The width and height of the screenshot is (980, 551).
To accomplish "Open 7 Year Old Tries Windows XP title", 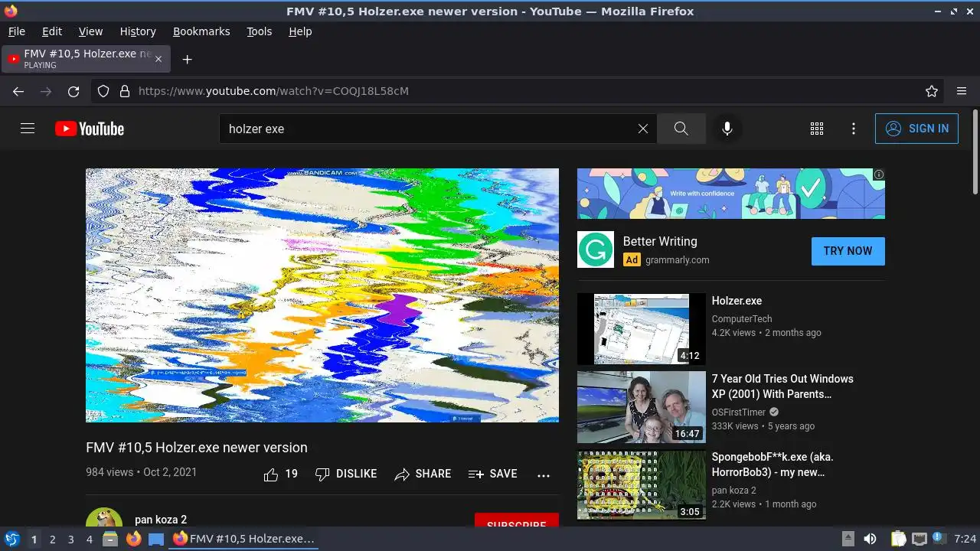I will point(782,386).
